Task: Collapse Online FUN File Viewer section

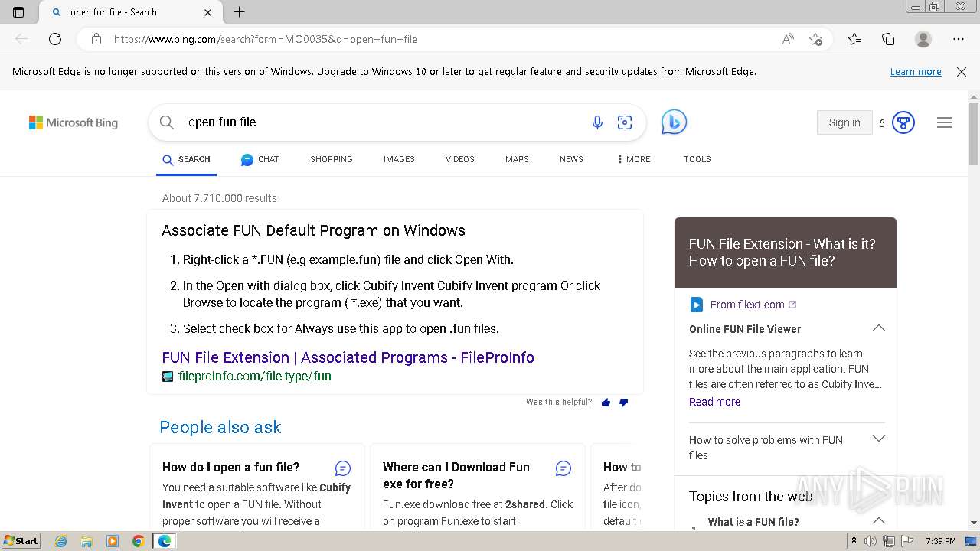Action: point(879,328)
